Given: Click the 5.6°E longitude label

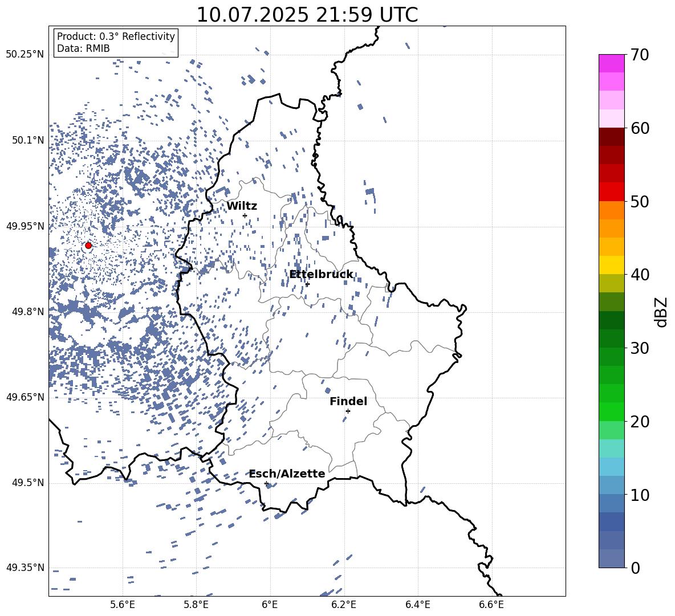Looking at the screenshot, I should pyautogui.click(x=122, y=605).
